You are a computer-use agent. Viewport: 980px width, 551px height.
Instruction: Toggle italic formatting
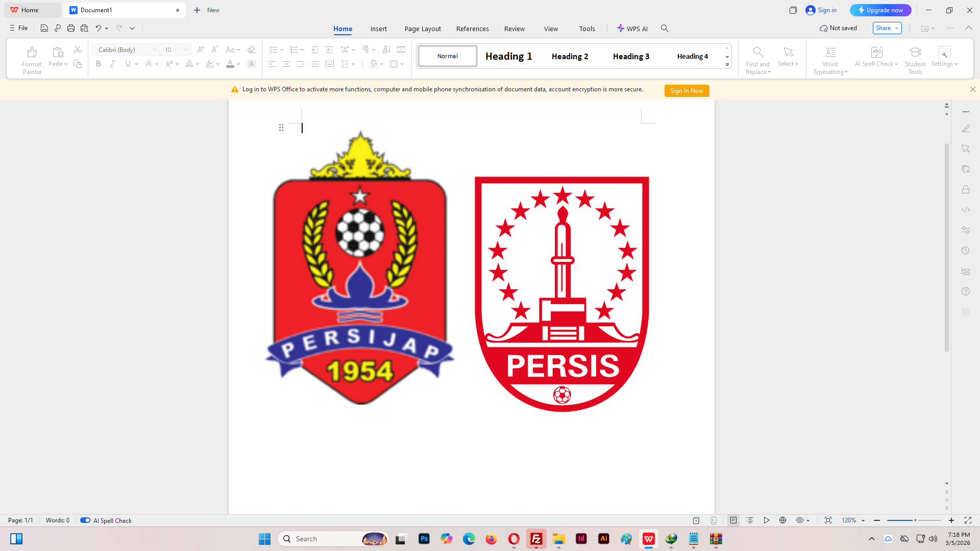coord(112,64)
